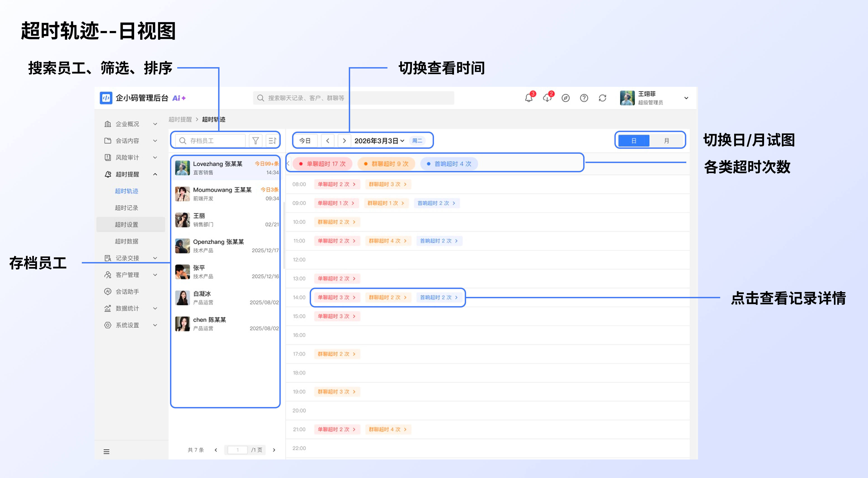The image size is (868, 478).
Task: Collapse sidebar with hamburger menu icon
Action: click(106, 452)
